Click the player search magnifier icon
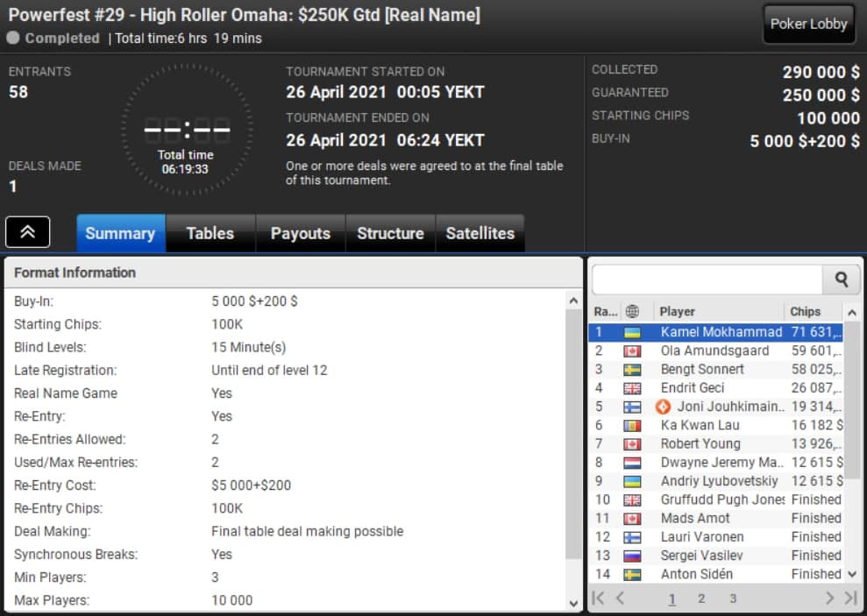867x616 pixels. pyautogui.click(x=841, y=280)
